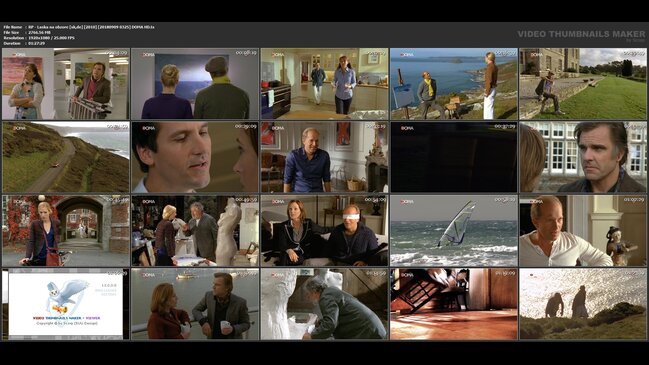Select thumbnail of man in blue shirt
Viewport: 649px width, 365px height.
click(x=324, y=157)
